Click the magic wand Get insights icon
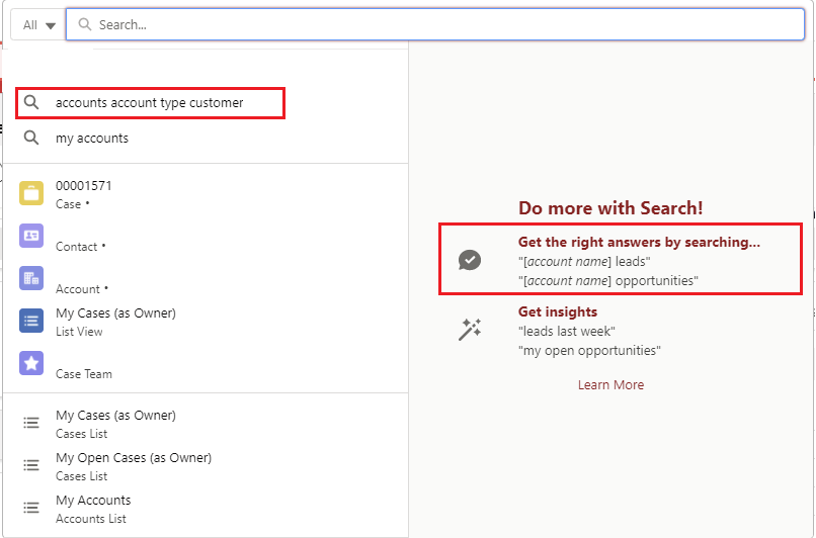 (469, 329)
